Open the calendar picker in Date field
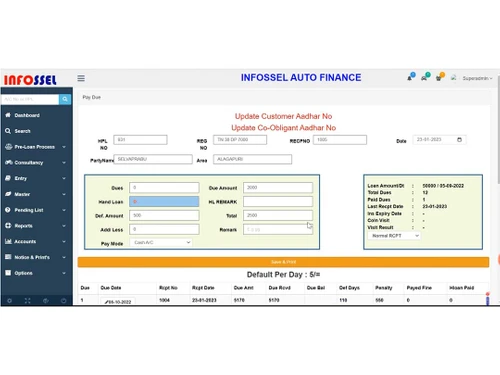 (459, 140)
